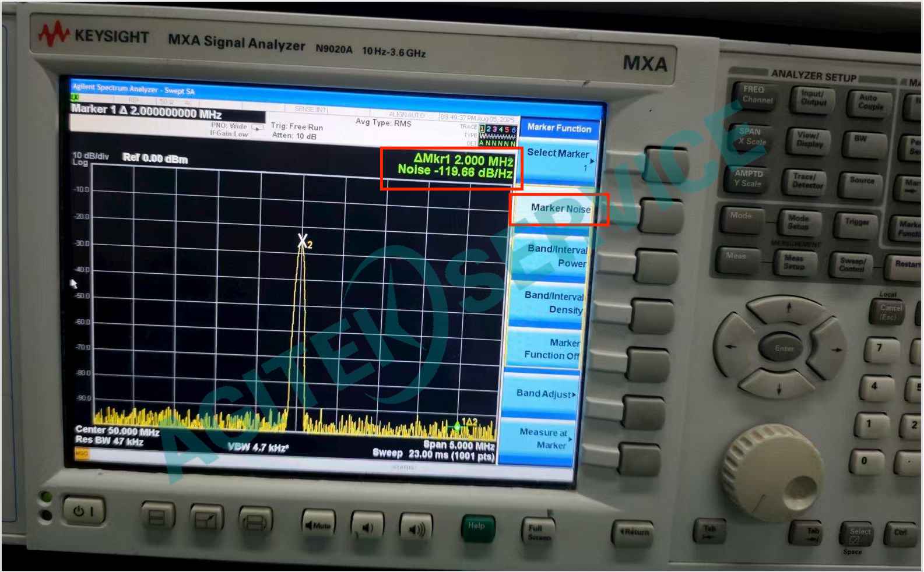
Task: Tap the Sweep/Control key
Action: point(852,266)
